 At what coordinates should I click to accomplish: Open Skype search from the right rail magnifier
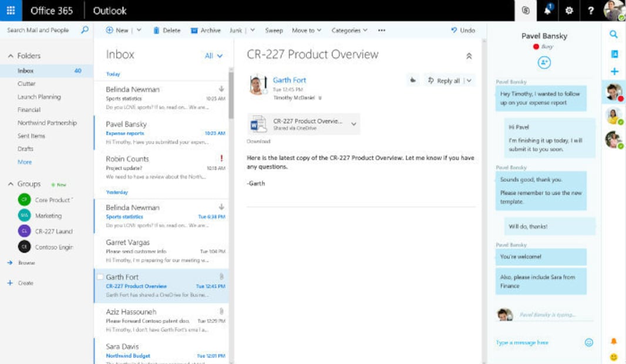coord(614,34)
